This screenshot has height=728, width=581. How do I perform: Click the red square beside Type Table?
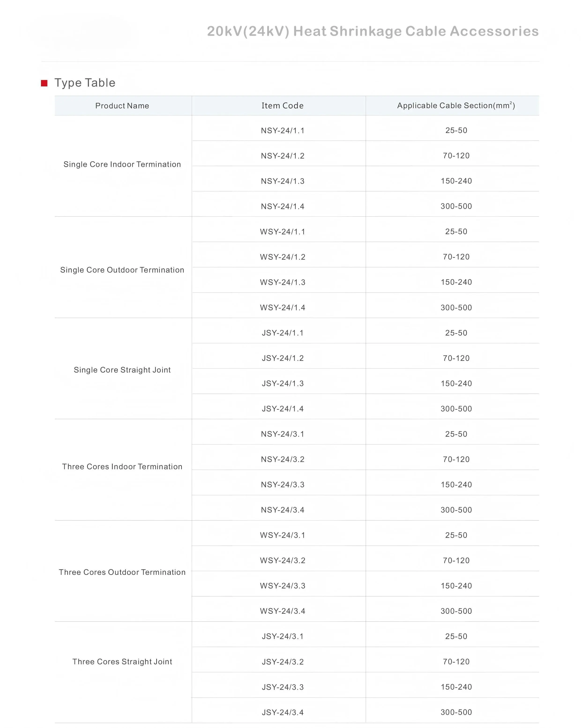pos(44,83)
